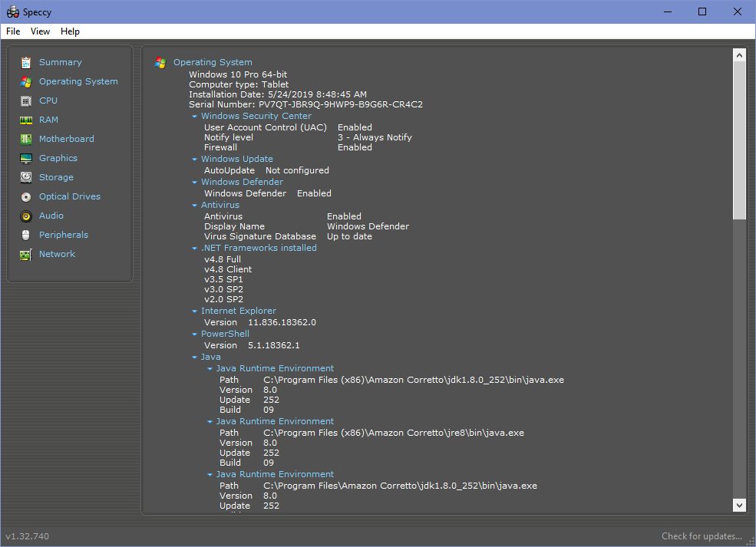Viewport: 756px width, 547px height.
Task: Click the Speccy app icon in title bar
Action: click(13, 12)
